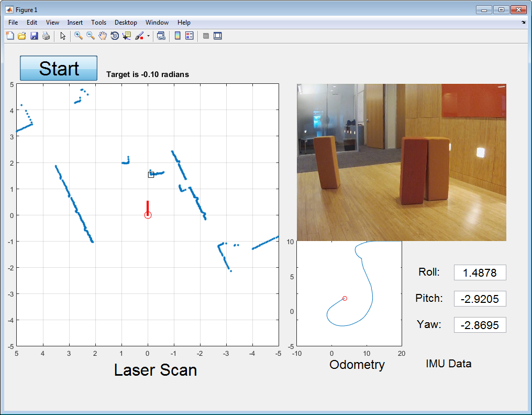Viewport: 532px width, 415px height.
Task: Toggle the Data Cursor tool
Action: point(127,36)
